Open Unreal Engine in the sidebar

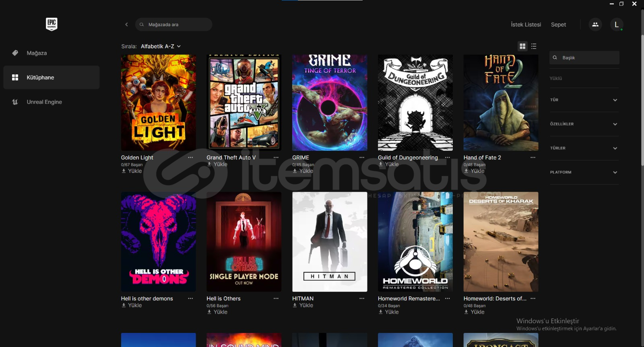(52, 102)
